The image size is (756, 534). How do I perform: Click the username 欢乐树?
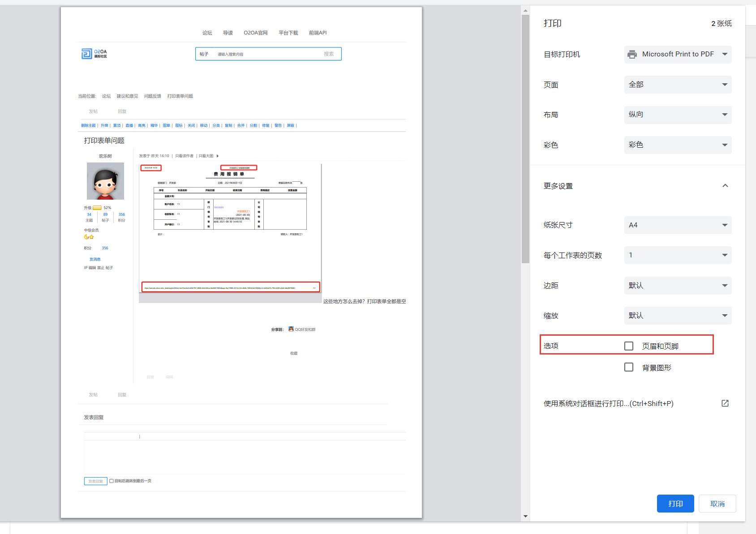click(105, 156)
